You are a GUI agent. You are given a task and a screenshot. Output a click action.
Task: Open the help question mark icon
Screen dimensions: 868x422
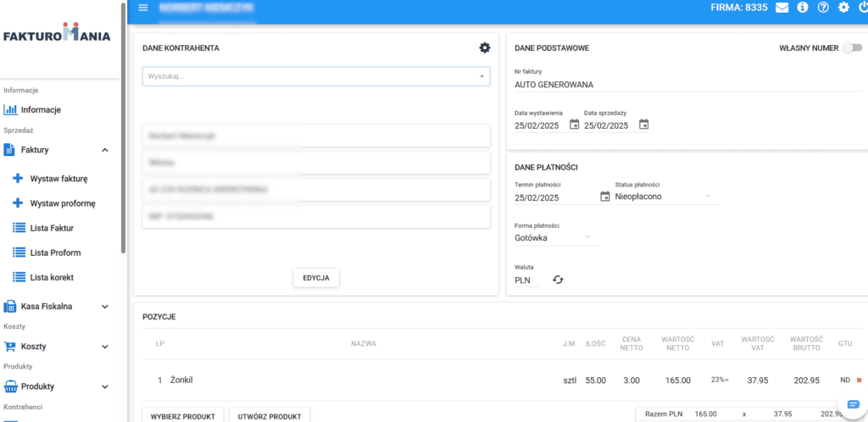coord(823,8)
